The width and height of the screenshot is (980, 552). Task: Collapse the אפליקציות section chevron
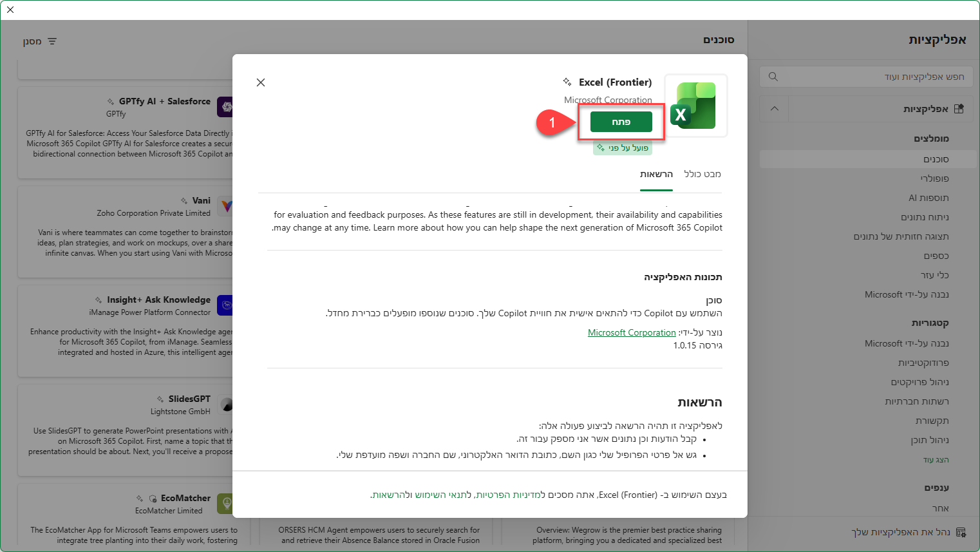pyautogui.click(x=775, y=109)
